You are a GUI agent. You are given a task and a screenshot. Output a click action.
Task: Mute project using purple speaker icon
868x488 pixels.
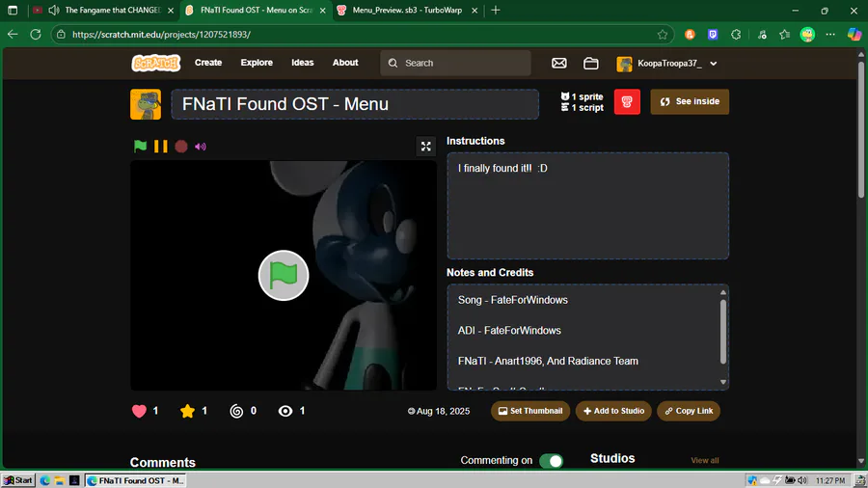click(201, 147)
